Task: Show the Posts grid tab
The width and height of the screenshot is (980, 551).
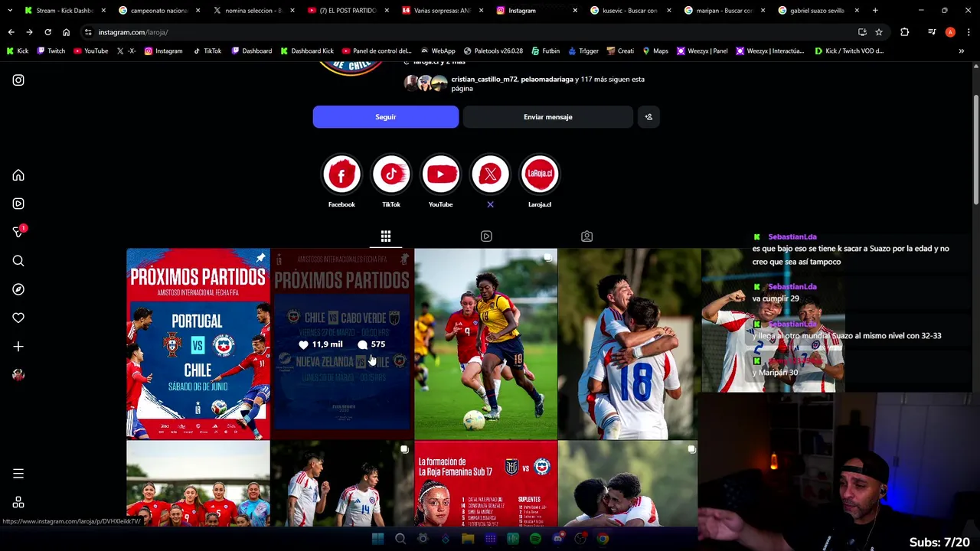Action: [x=386, y=236]
